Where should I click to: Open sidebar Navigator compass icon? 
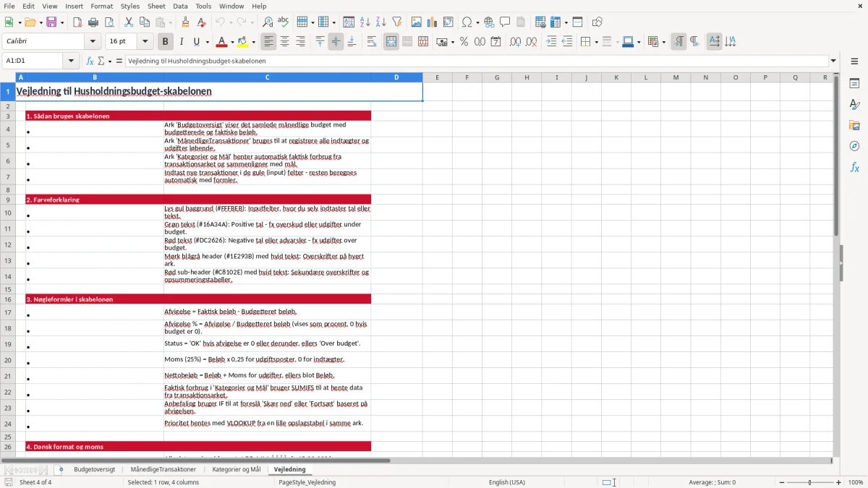[854, 146]
